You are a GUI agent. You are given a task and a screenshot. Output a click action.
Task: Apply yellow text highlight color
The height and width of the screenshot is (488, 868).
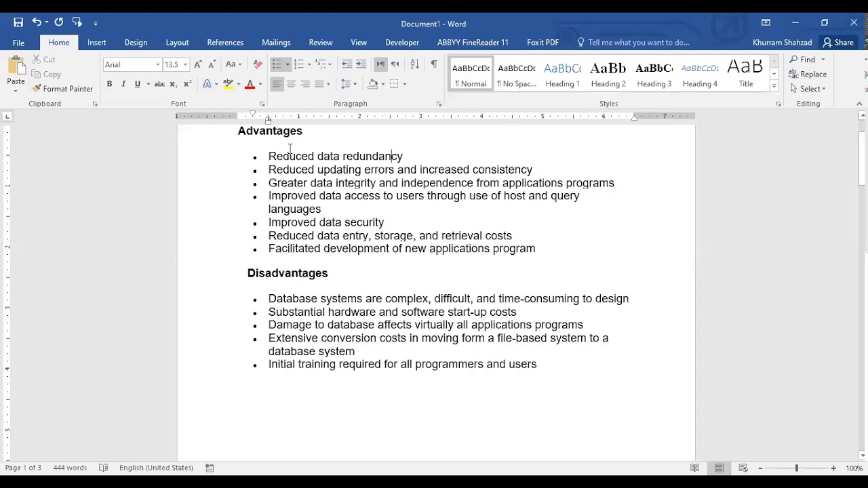click(x=228, y=84)
